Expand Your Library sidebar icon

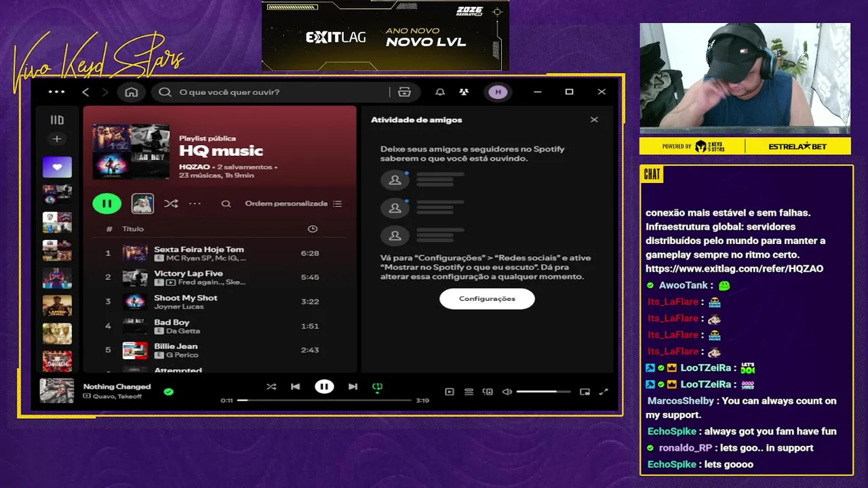point(57,120)
